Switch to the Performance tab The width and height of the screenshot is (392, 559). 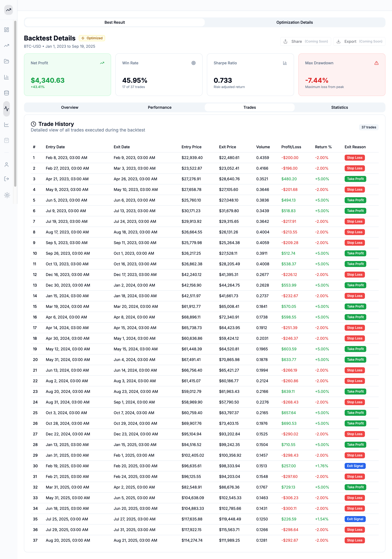[x=160, y=107]
